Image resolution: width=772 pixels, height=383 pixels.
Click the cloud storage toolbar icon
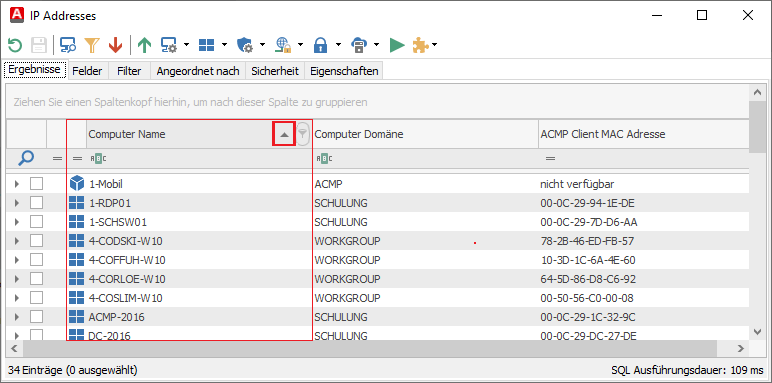pyautogui.click(x=359, y=45)
